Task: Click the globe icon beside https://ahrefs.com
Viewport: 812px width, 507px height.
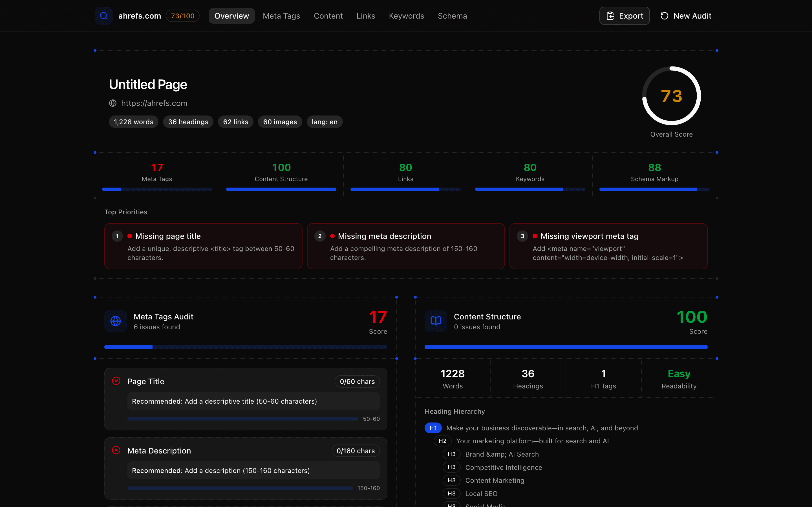Action: (x=113, y=103)
